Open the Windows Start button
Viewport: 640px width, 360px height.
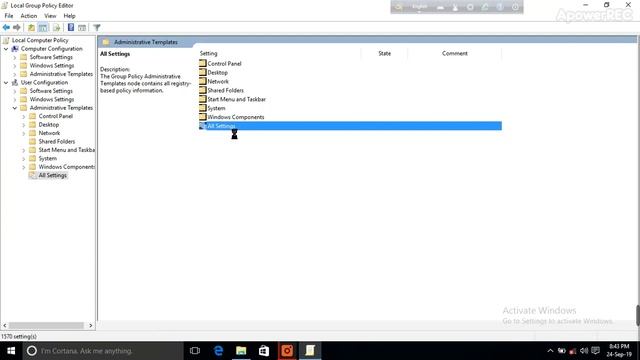coord(11,351)
